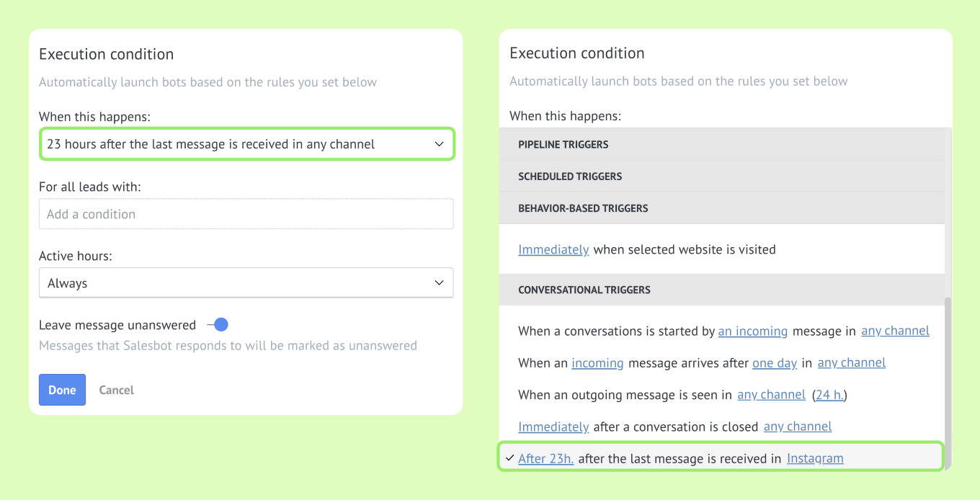
Task: Click the Cancel button
Action: coord(117,390)
